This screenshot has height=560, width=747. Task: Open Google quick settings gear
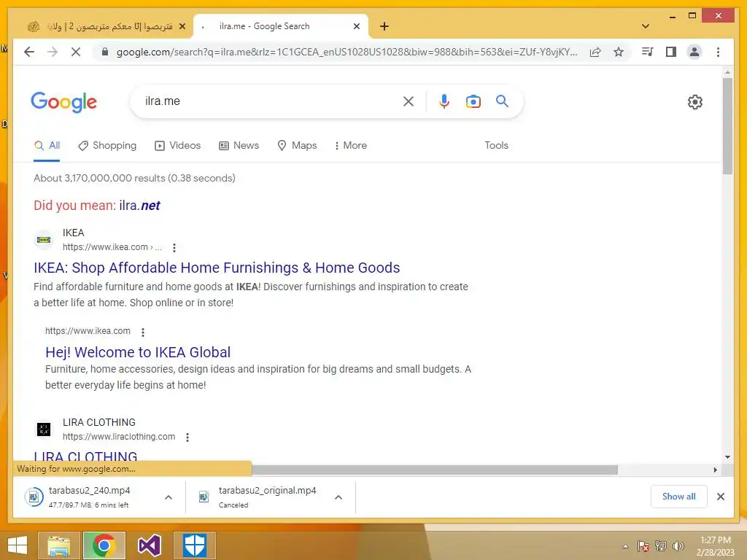695,102
